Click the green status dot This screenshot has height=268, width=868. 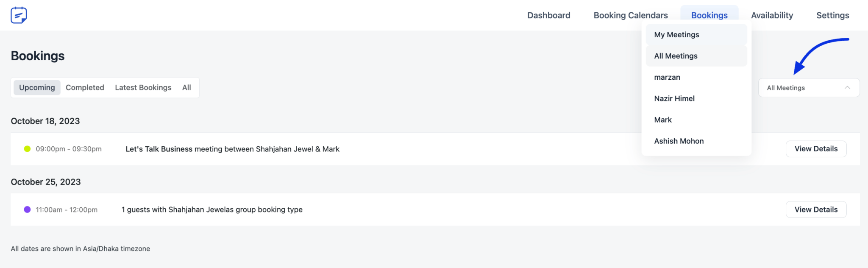pos(27,149)
